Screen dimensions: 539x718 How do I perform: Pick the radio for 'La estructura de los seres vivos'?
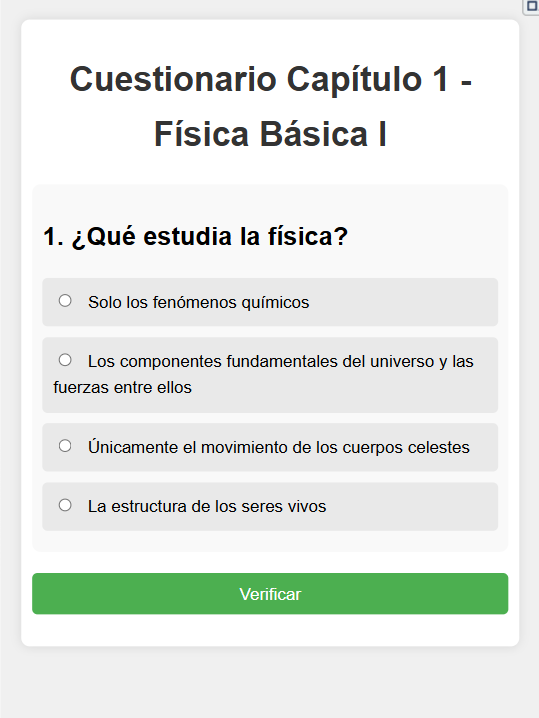[65, 505]
